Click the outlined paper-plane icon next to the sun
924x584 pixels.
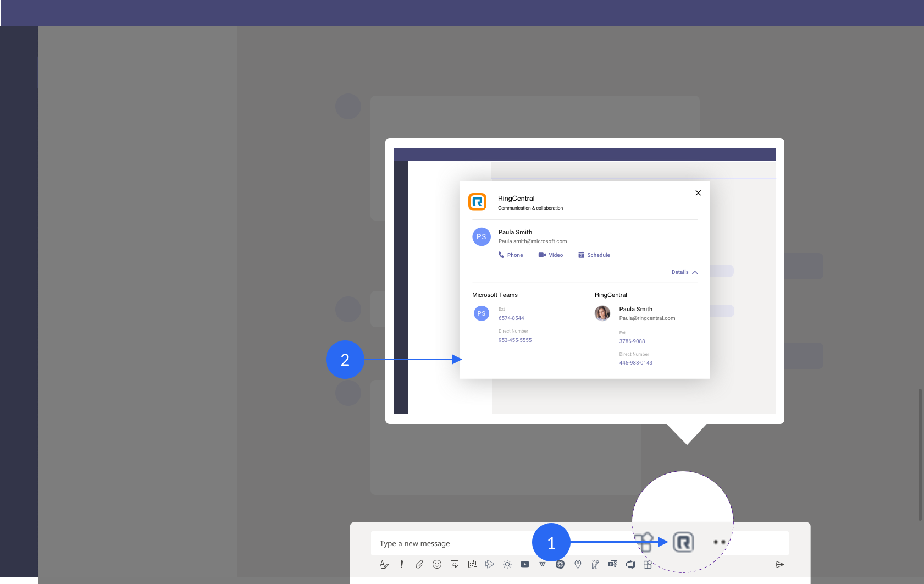(490, 564)
